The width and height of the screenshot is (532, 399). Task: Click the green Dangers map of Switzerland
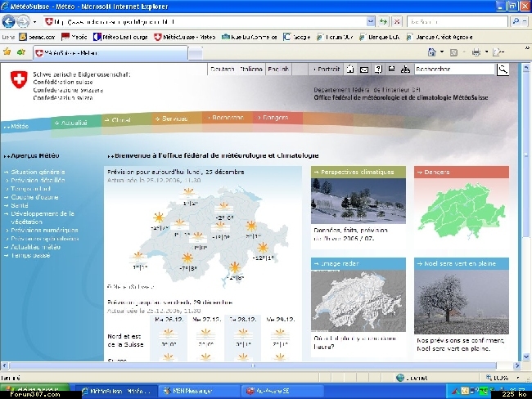462,210
